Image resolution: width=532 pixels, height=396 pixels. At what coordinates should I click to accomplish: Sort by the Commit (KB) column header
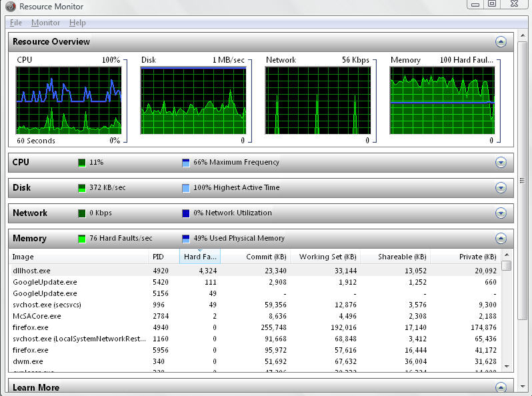click(x=255, y=257)
